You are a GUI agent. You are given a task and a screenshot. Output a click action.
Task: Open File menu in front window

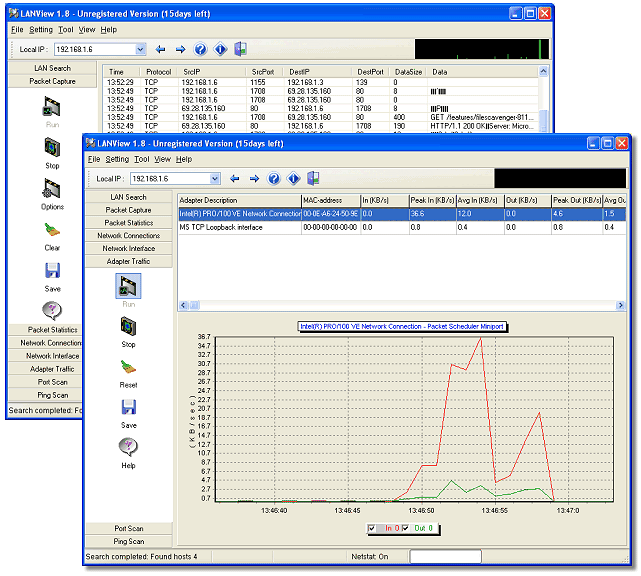pyautogui.click(x=94, y=159)
